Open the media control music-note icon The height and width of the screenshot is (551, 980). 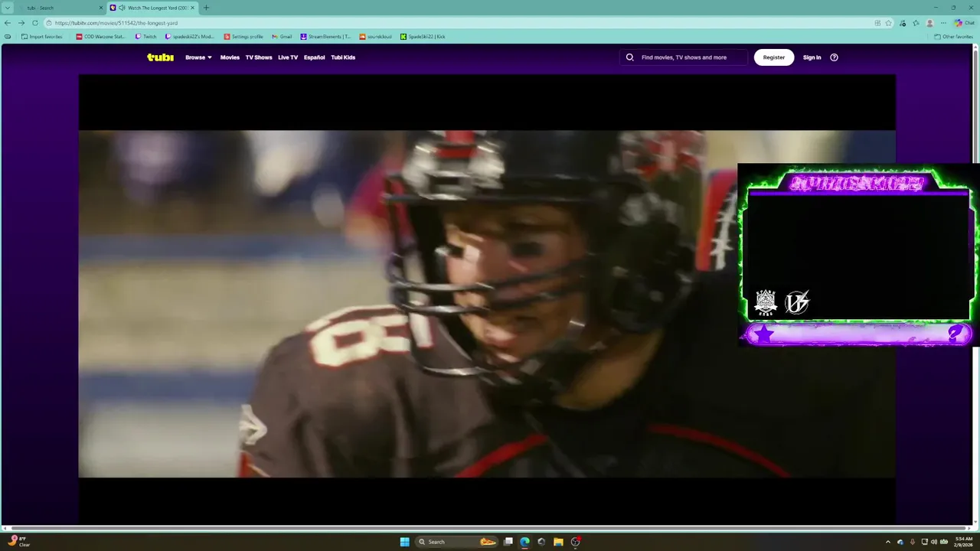click(903, 23)
